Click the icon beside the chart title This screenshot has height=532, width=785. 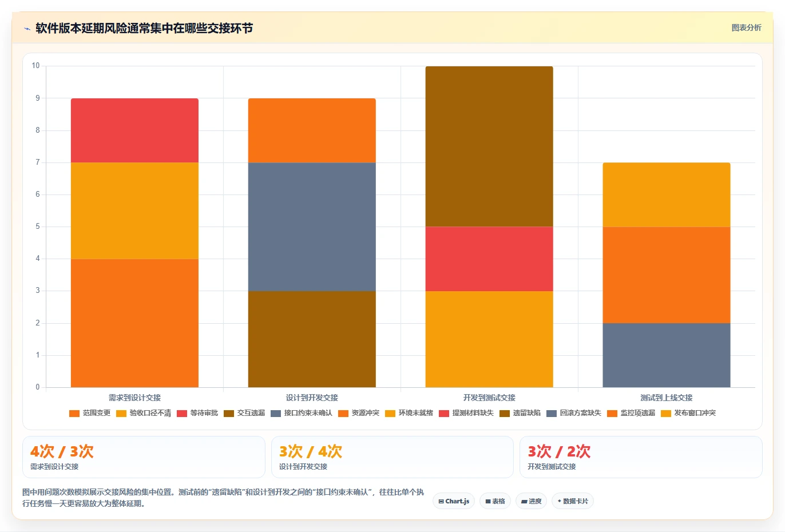click(27, 29)
